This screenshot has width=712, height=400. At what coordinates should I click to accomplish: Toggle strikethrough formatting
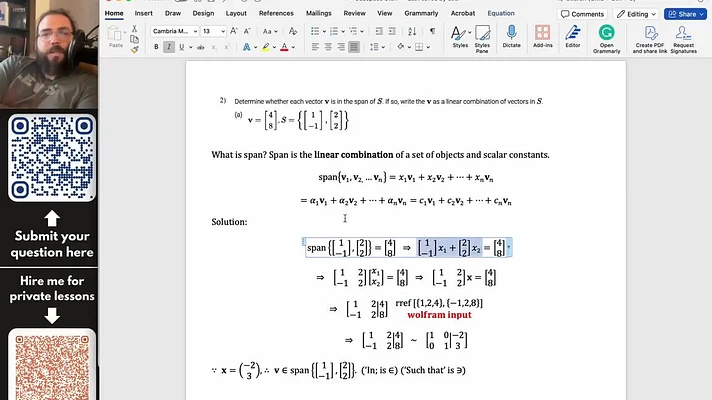click(x=201, y=47)
